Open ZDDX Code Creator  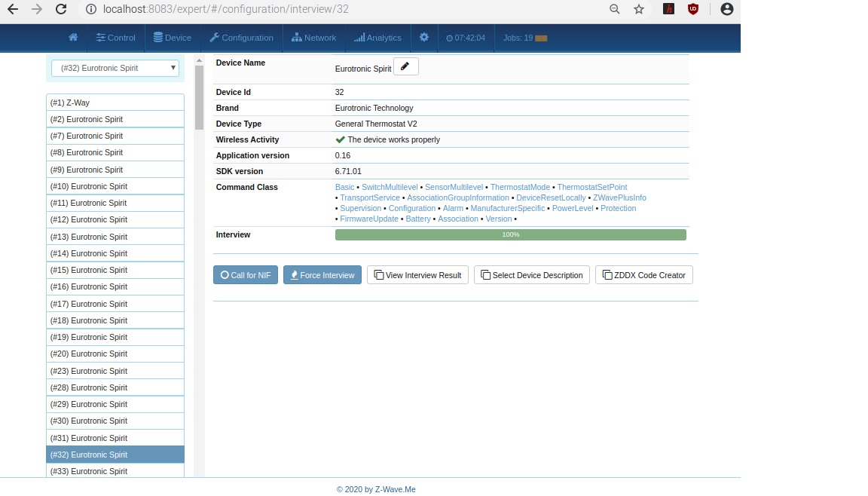[x=643, y=275]
